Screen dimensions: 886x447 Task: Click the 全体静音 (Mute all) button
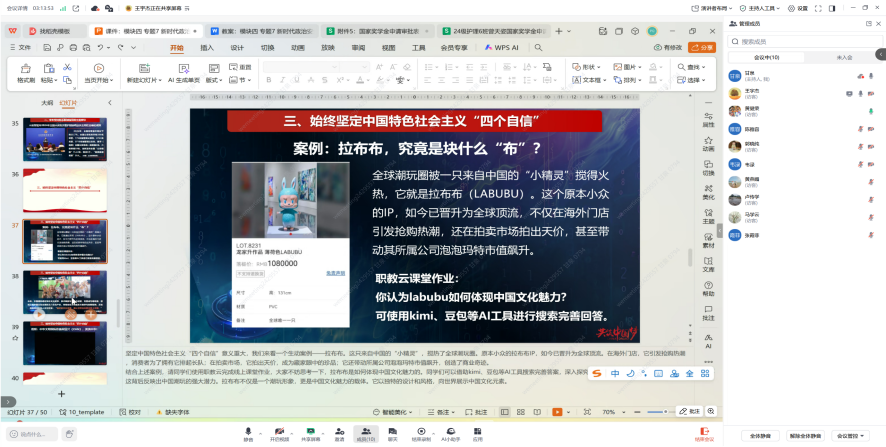(760, 436)
